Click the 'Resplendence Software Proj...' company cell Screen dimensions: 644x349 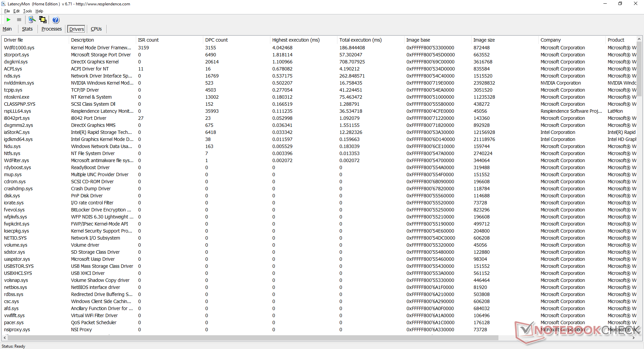571,111
